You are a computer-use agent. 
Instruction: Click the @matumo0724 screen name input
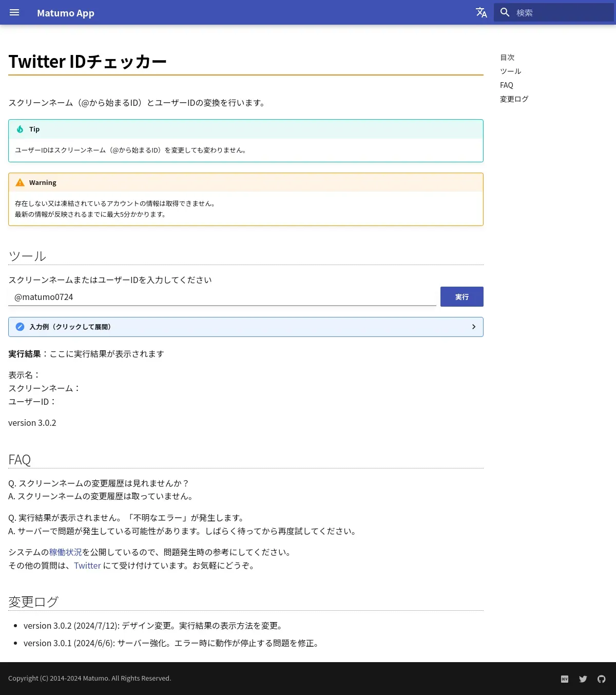click(x=222, y=297)
